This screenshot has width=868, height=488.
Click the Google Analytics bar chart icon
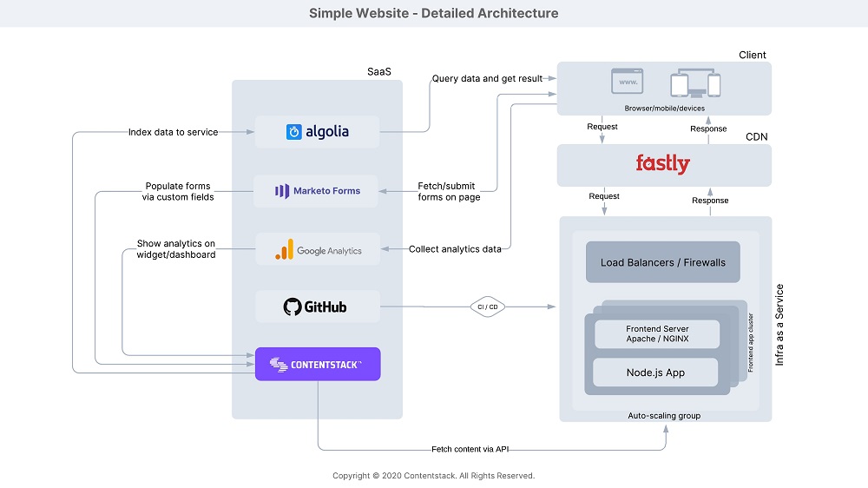(x=285, y=250)
